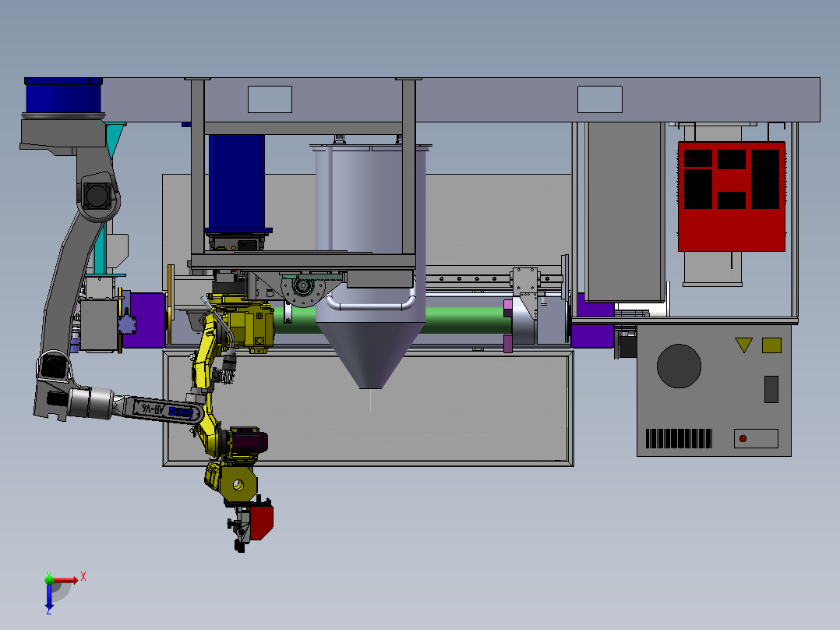The image size is (840, 630).
Task: Select the blue motor at the top-left corner
Action: click(x=63, y=97)
